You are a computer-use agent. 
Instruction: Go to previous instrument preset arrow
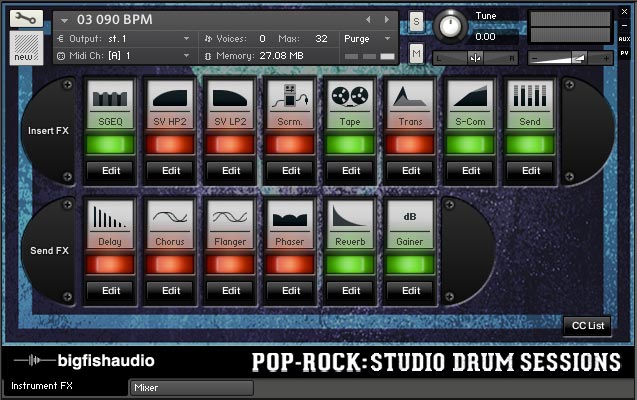click(x=368, y=19)
